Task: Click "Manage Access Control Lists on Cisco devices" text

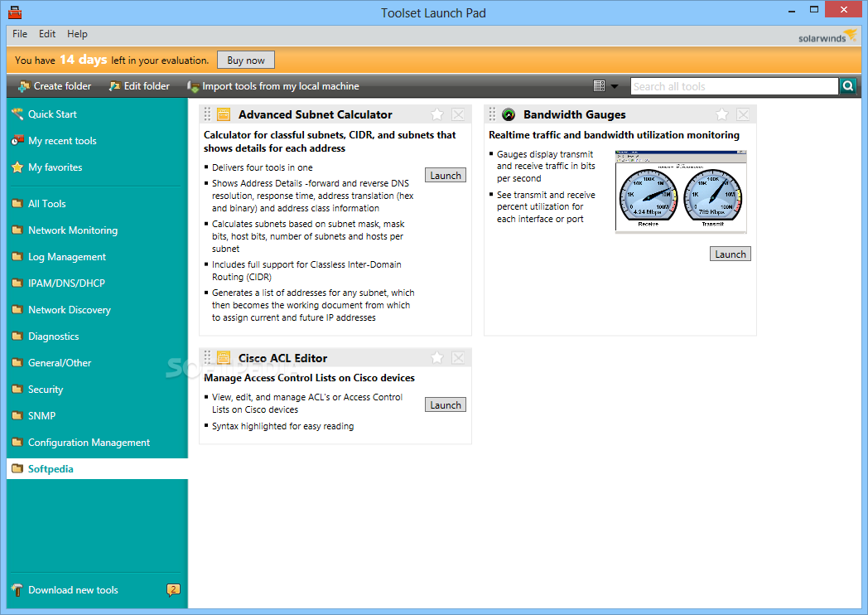Action: pyautogui.click(x=310, y=378)
